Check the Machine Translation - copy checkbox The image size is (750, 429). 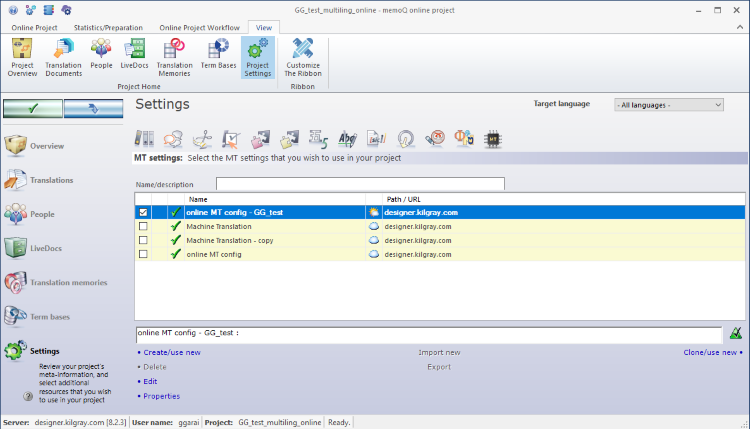[x=143, y=240]
